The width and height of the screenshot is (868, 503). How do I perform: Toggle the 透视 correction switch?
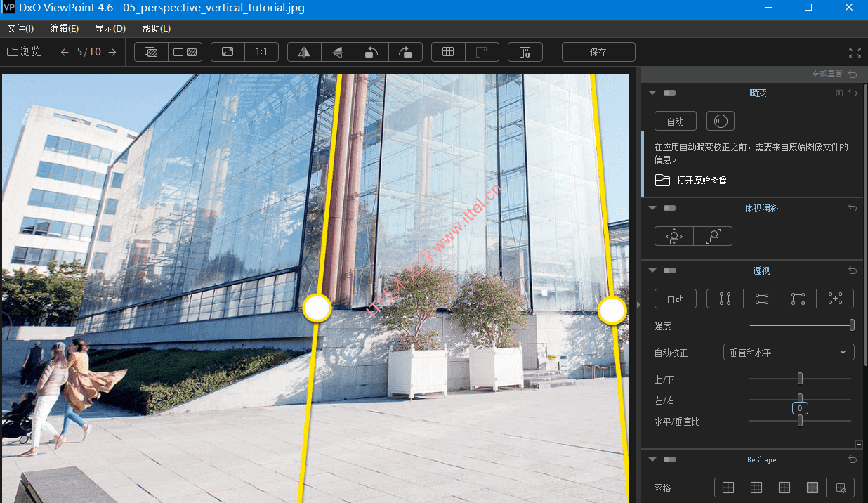pos(669,270)
